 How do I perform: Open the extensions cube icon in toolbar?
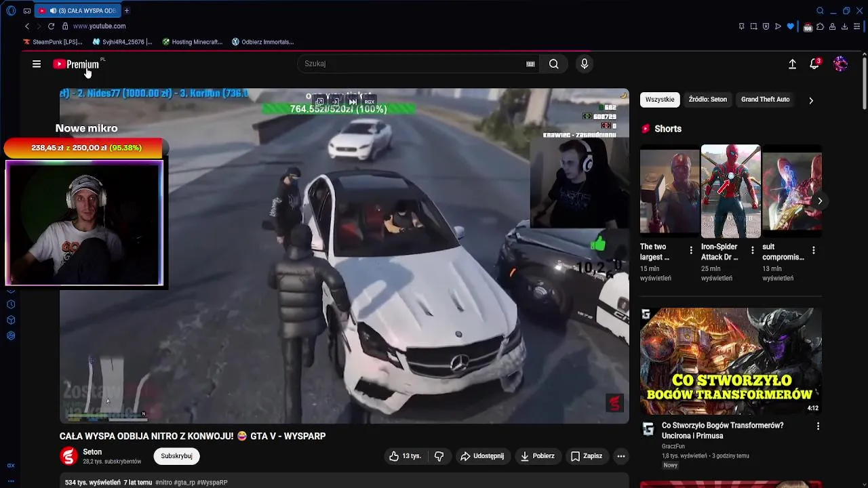click(820, 26)
